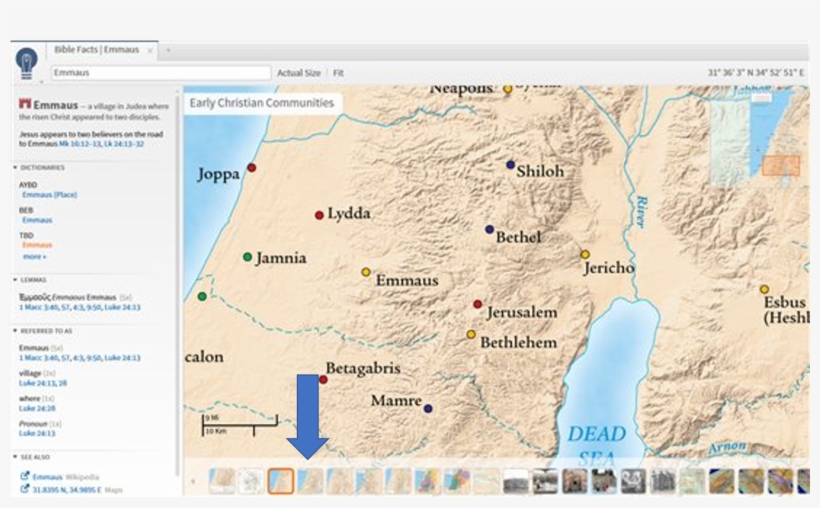Collapse the Dictionaries section

click(x=15, y=167)
